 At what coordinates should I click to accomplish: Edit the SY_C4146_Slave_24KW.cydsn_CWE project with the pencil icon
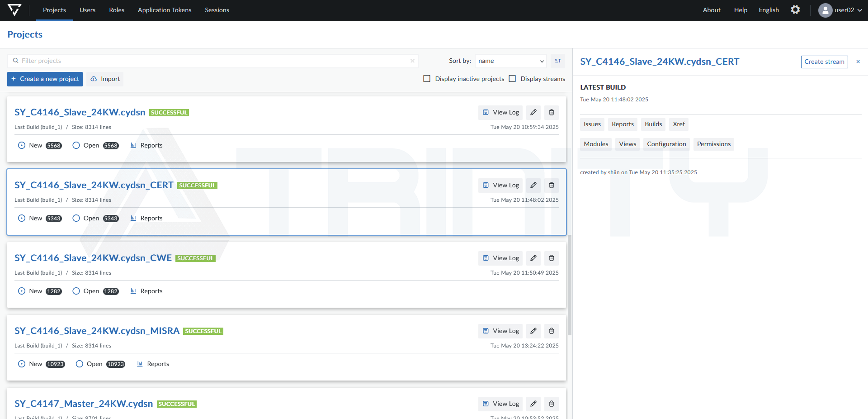(533, 258)
